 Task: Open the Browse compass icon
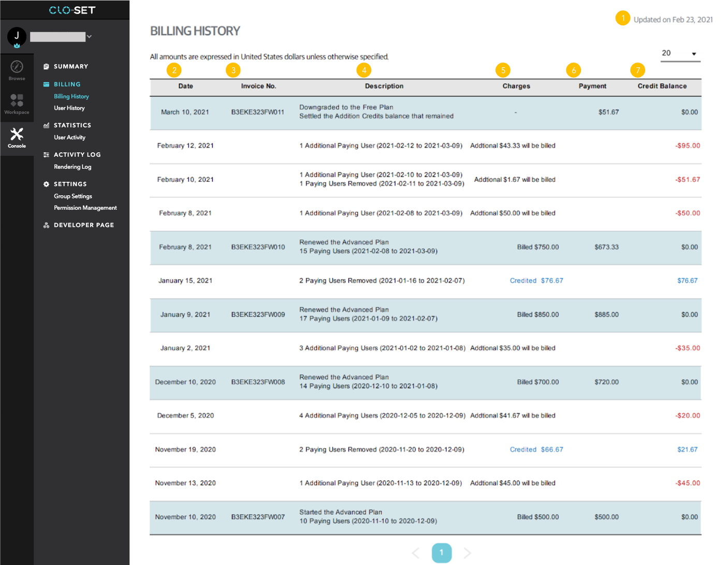tap(17, 67)
